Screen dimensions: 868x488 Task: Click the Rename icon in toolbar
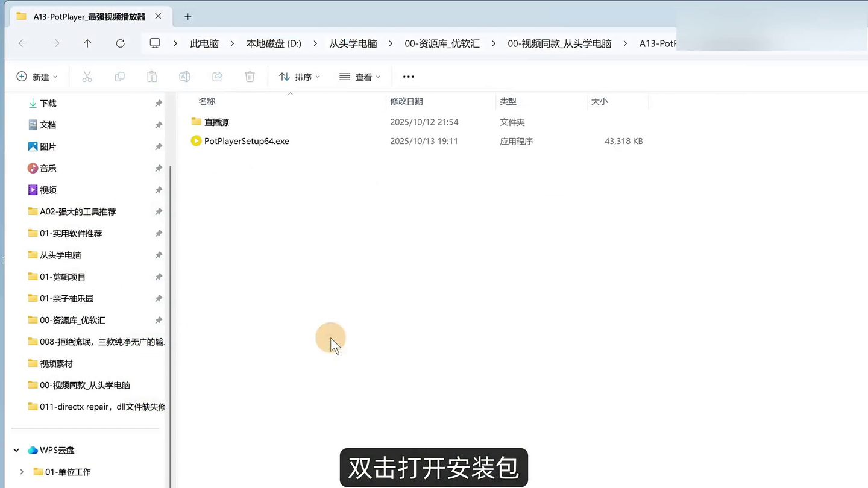[184, 77]
